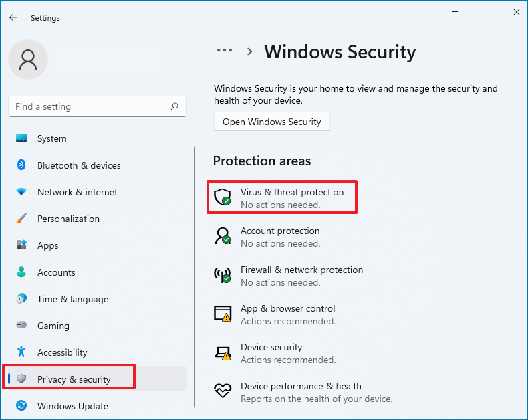
Task: Click the Virus & threat protection shield icon
Action: [222, 197]
